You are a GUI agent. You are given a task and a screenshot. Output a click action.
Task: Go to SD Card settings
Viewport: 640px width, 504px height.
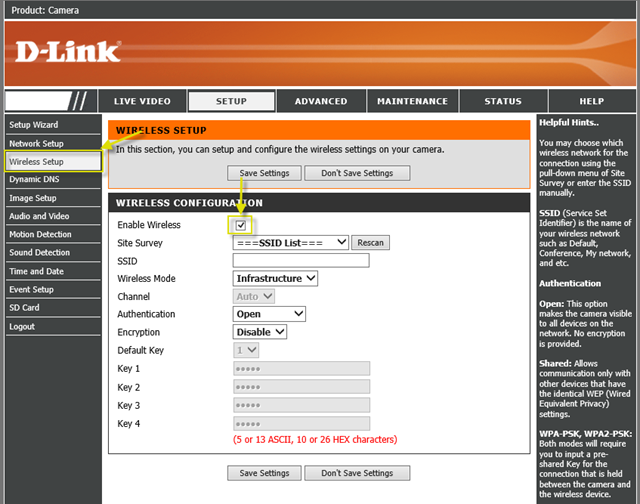click(x=24, y=308)
